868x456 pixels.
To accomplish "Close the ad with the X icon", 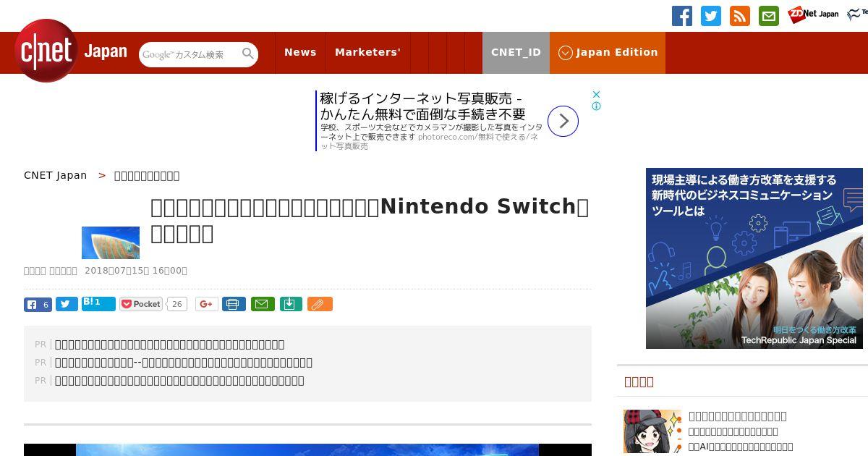I will (x=596, y=94).
